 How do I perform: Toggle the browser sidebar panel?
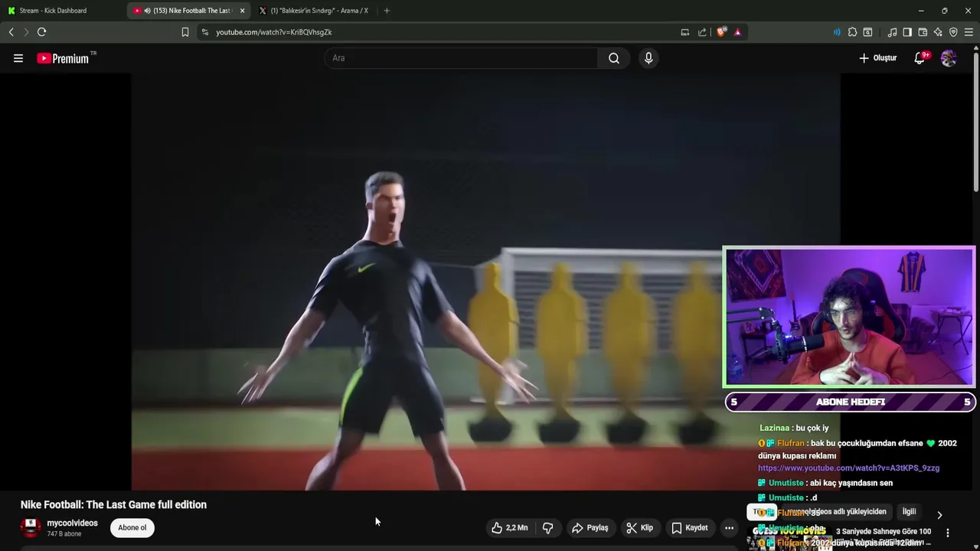pyautogui.click(x=907, y=32)
